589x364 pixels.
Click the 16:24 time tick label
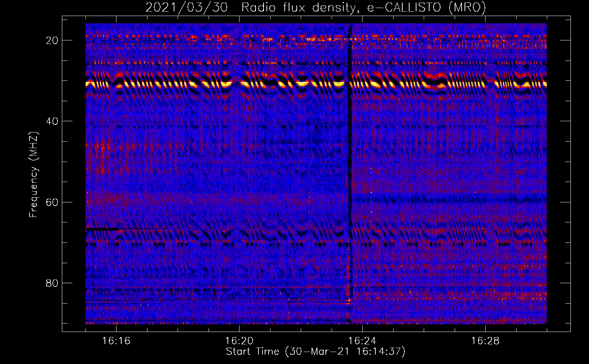[x=363, y=341]
